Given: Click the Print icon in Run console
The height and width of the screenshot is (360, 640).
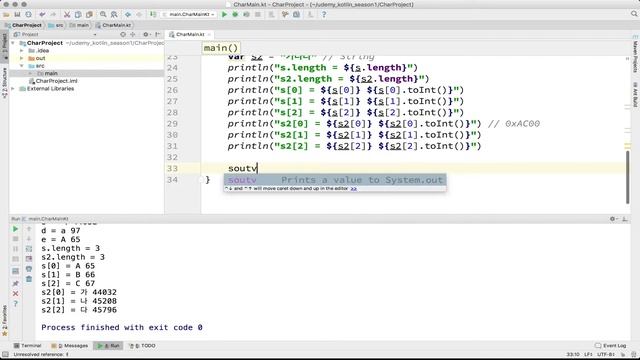Looking at the screenshot, I should point(29,269).
